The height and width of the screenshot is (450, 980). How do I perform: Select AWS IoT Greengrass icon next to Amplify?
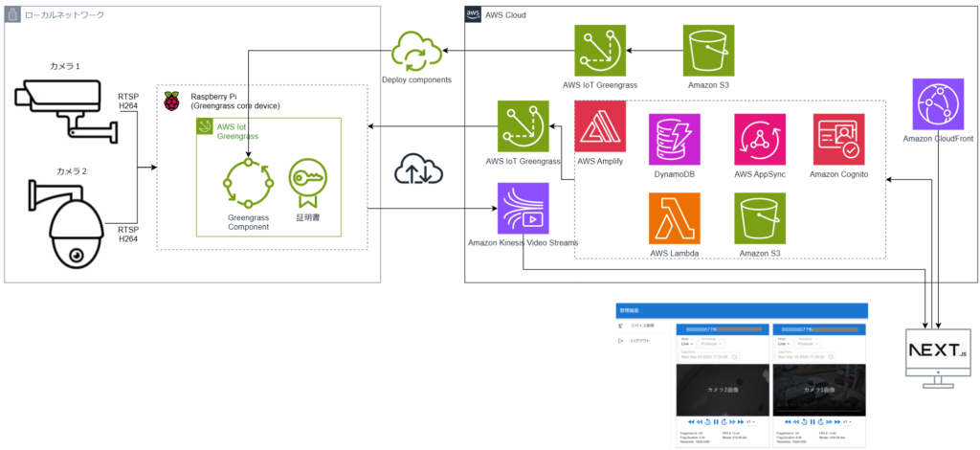[523, 126]
